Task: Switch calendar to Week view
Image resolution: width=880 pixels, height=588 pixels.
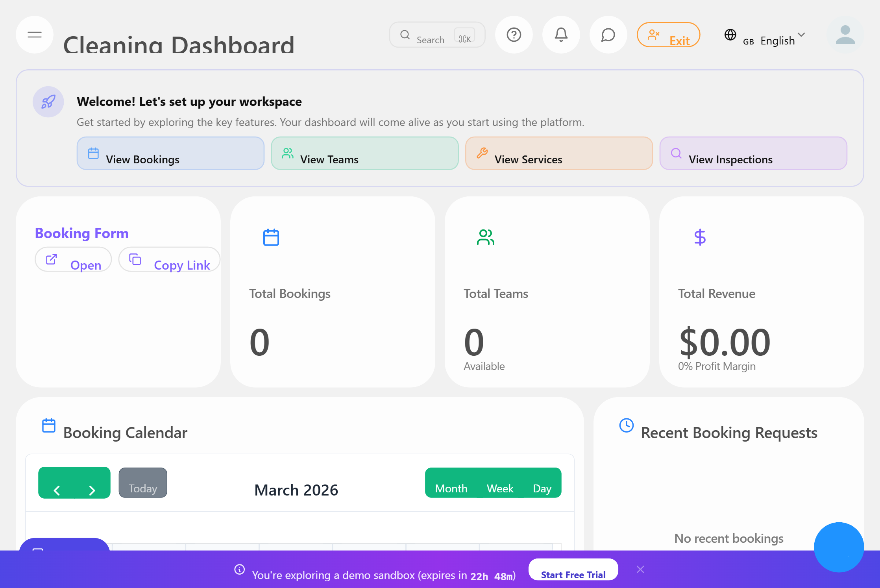Action: point(500,488)
